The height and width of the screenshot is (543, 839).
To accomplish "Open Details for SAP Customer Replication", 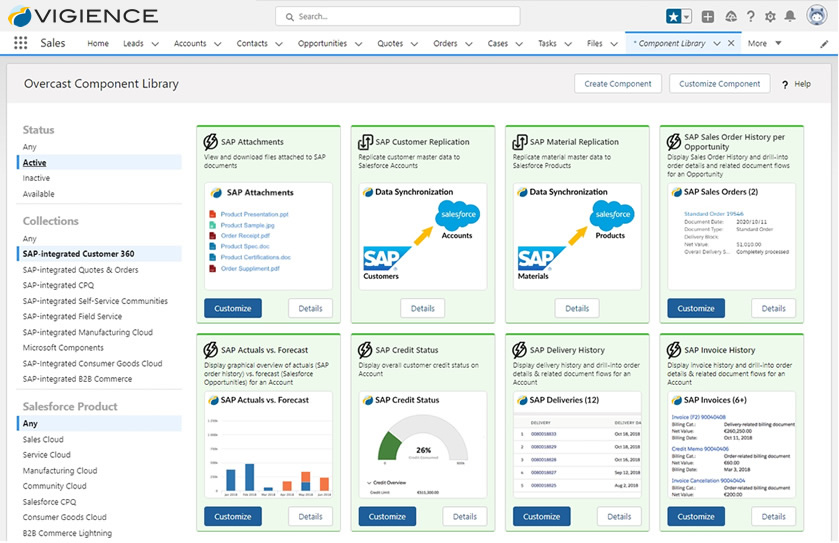I will (423, 308).
